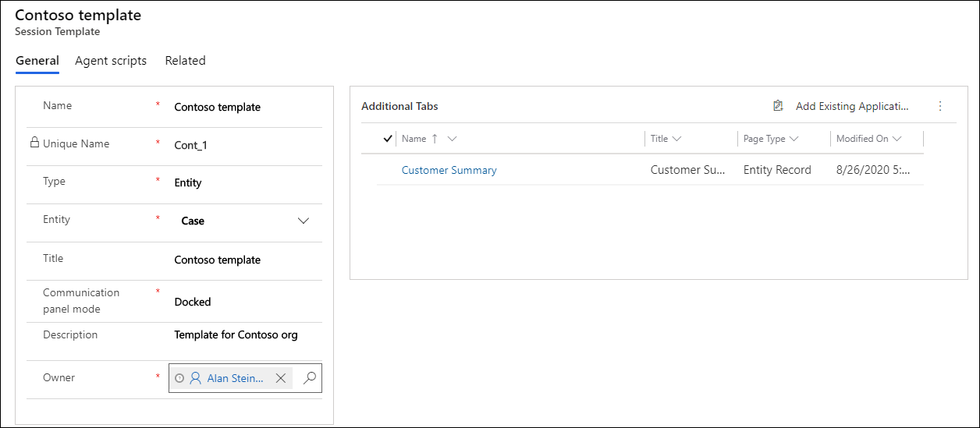Click Add Existing Application button
The width and height of the screenshot is (980, 428).
[x=841, y=106]
